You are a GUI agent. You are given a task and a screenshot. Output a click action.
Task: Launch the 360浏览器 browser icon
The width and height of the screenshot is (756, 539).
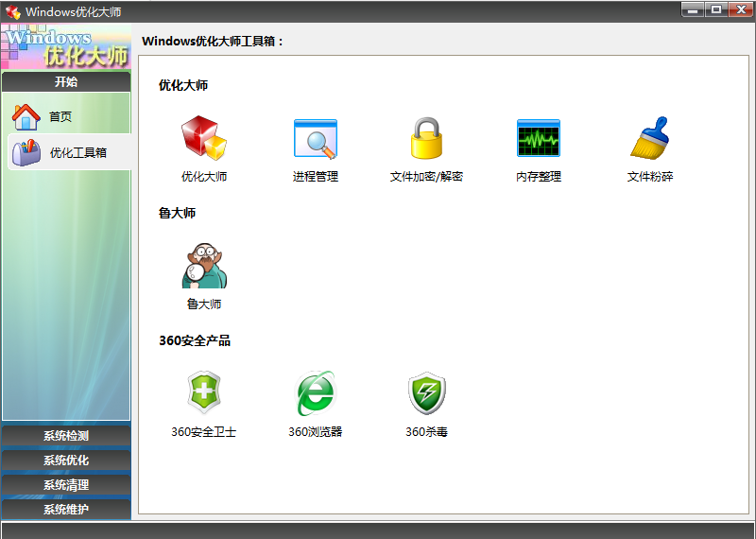(x=315, y=393)
